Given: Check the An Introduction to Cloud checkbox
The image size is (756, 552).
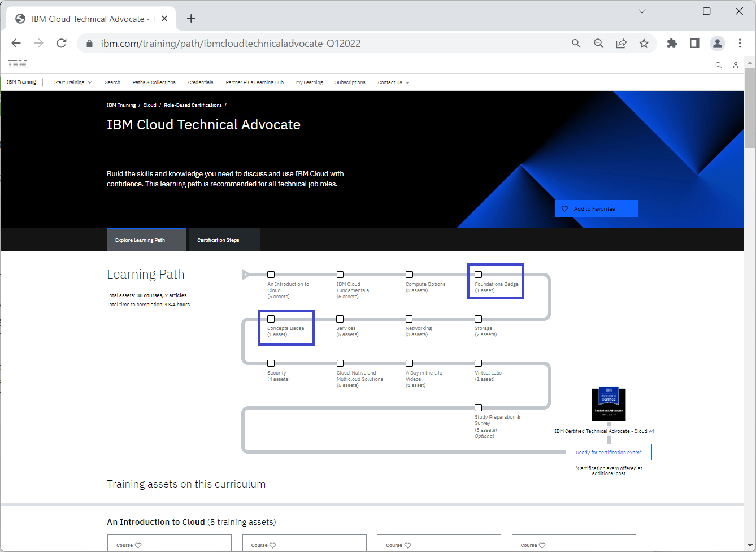Looking at the screenshot, I should [271, 274].
